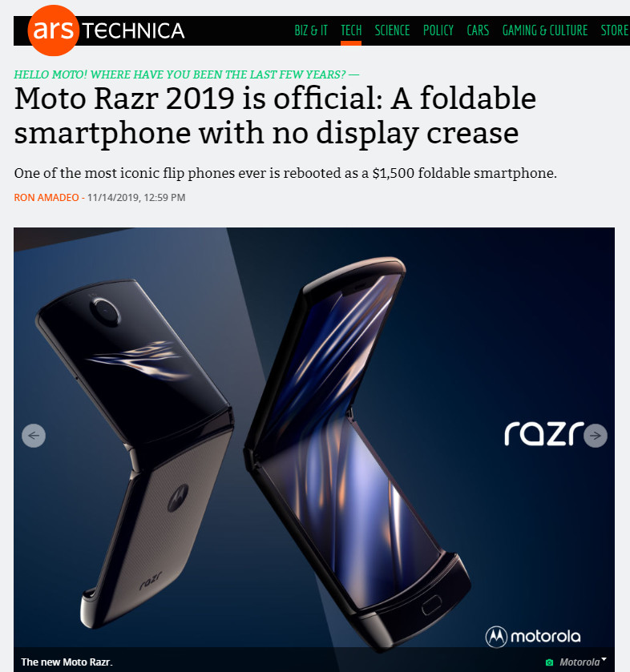Click the Ars Technica orange circle logo
Screen dimensions: 630x672
(53, 30)
